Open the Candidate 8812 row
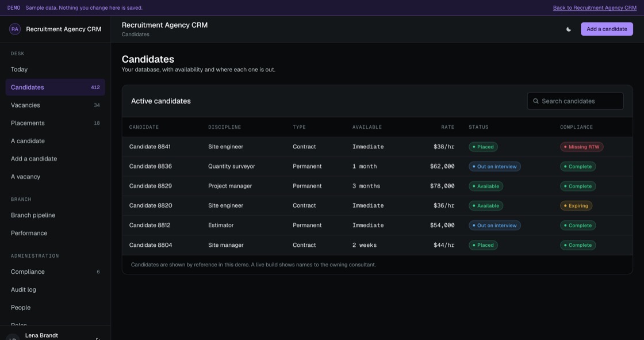Viewport: 644px width, 340px height. [377, 226]
